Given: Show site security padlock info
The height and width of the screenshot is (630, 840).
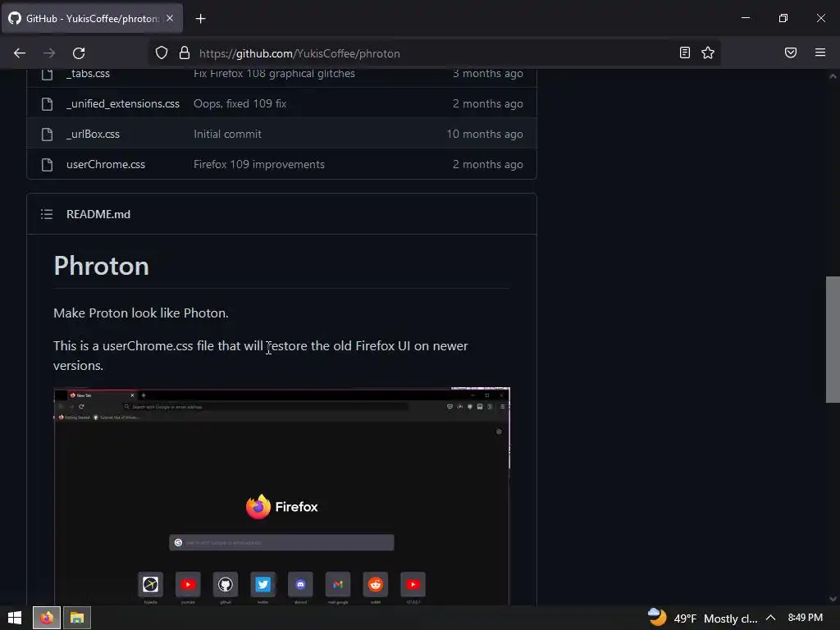Looking at the screenshot, I should (x=185, y=53).
